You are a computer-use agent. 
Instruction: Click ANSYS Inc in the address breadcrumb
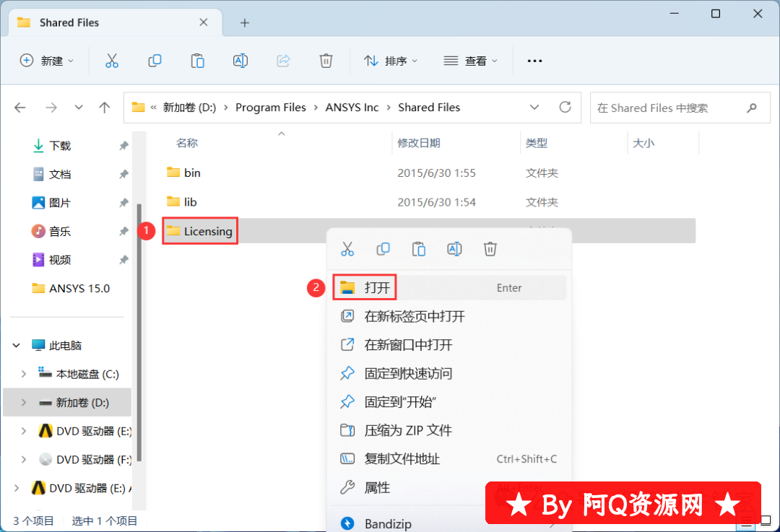[x=352, y=108]
